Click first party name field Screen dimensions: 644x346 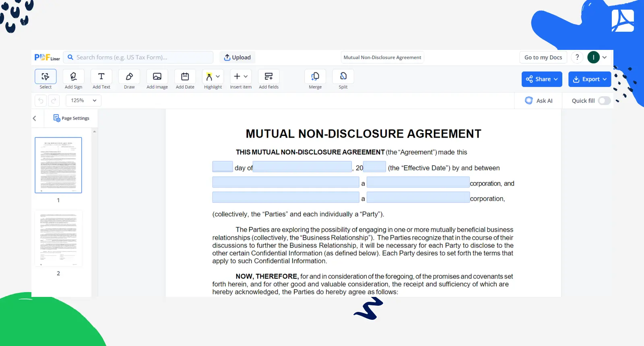click(286, 182)
